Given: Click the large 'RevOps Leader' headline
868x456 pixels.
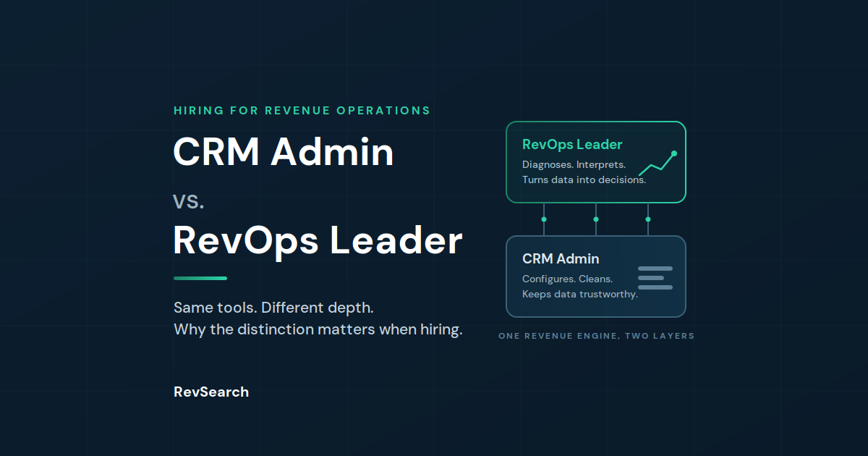Looking at the screenshot, I should click(x=318, y=240).
